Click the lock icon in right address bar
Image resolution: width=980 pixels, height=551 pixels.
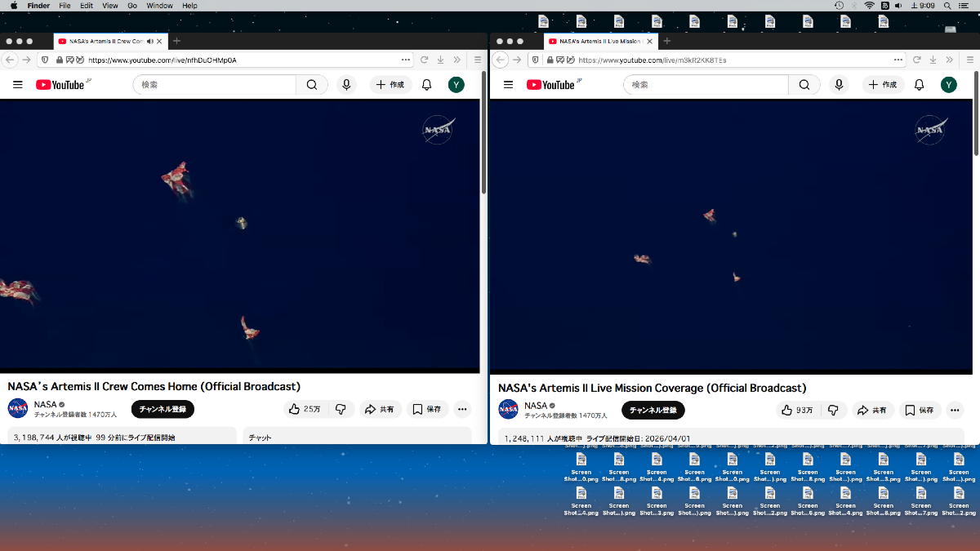(550, 60)
